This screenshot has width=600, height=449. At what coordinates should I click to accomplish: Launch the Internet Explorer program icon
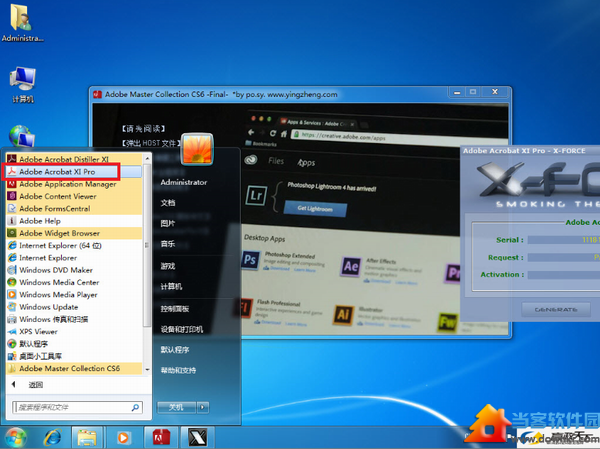(x=12, y=257)
